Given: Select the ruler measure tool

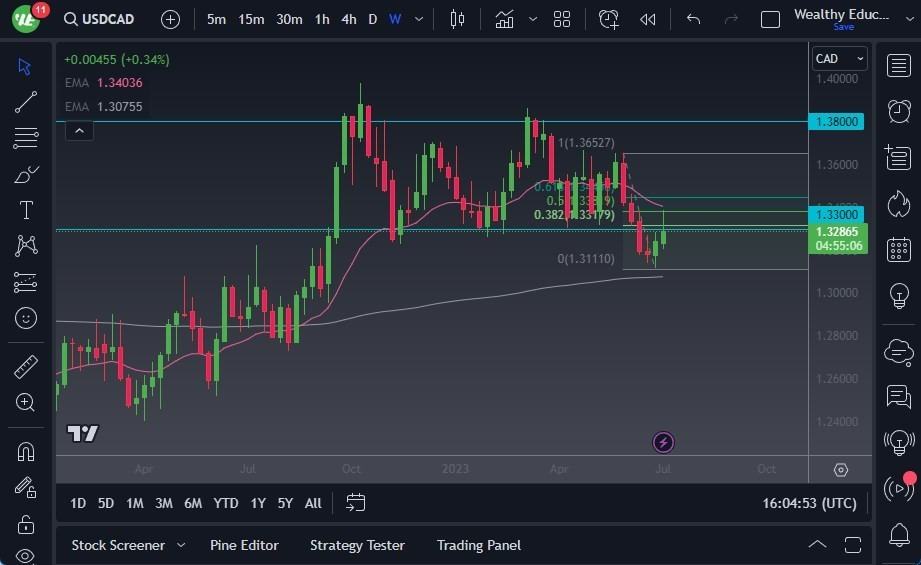Looking at the screenshot, I should 25,367.
